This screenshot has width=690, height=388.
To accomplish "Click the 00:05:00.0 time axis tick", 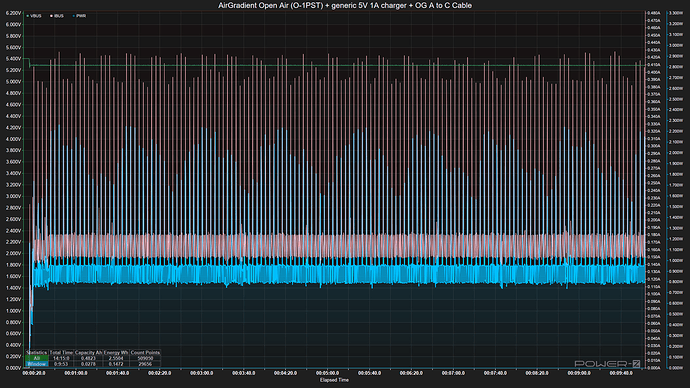I will click(x=327, y=373).
